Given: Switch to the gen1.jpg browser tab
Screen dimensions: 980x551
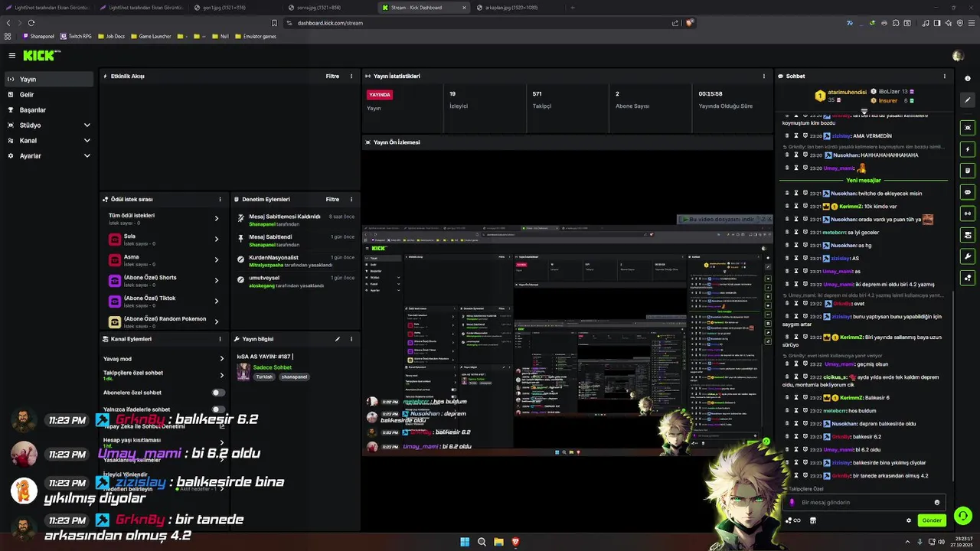Looking at the screenshot, I should (234, 8).
